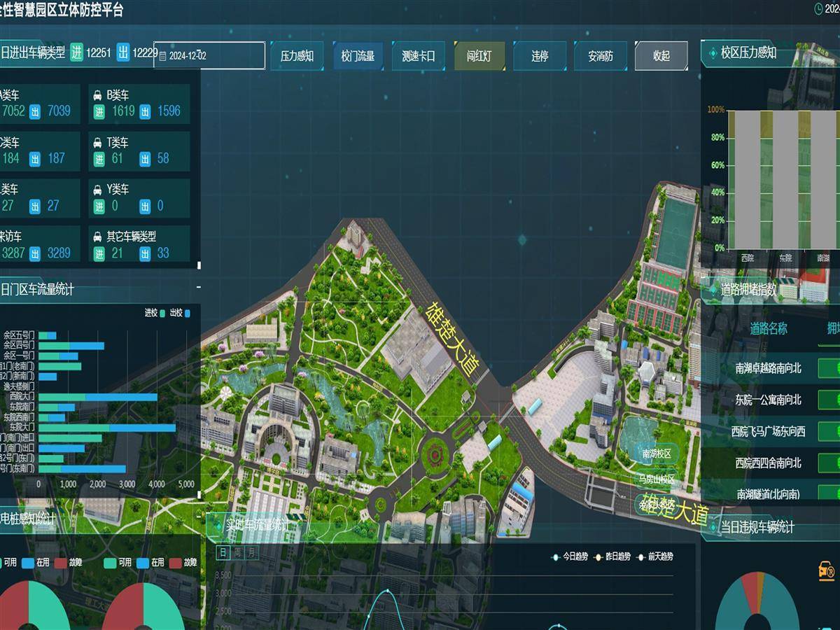
Task: Click the red 故障 legend swatch
Action: 61,563
